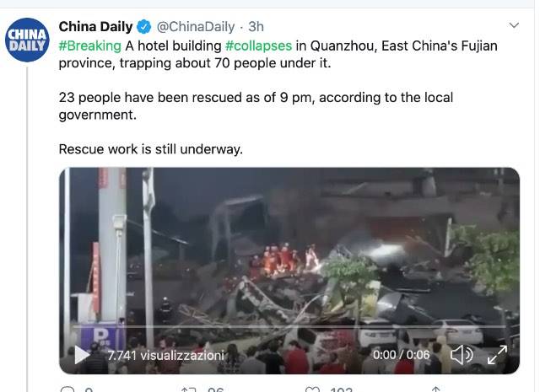540x392 pixels.
Task: Open the tweet's 3h timestamp
Action: (256, 26)
